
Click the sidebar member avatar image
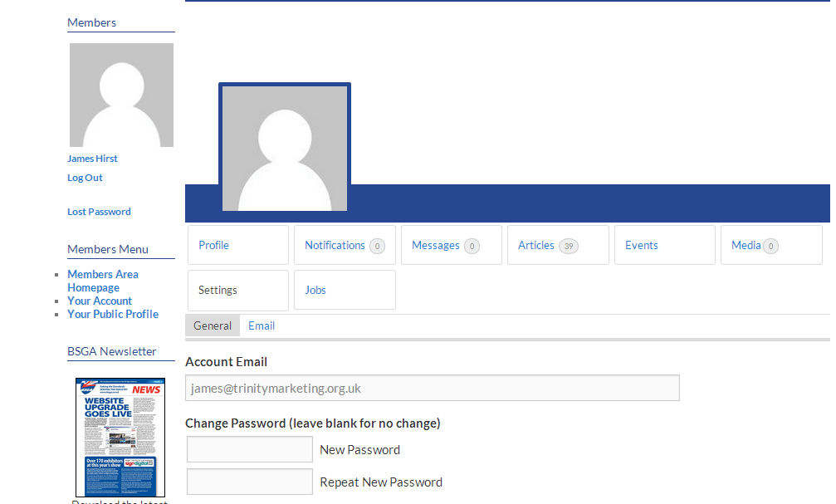tap(121, 95)
